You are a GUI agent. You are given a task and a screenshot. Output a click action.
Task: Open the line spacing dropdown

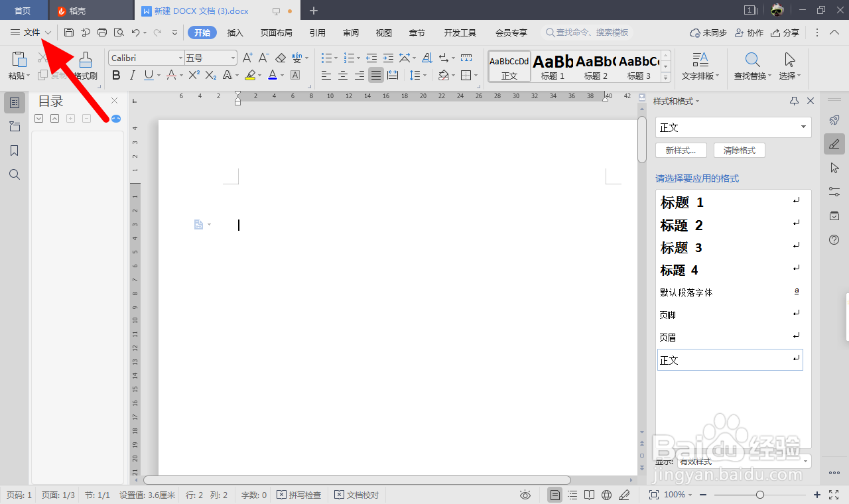425,76
